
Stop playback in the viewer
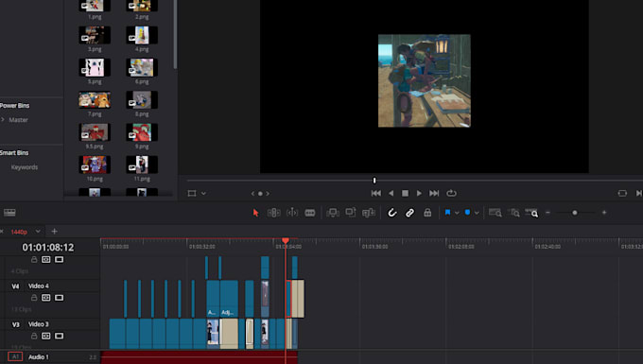pyautogui.click(x=405, y=193)
